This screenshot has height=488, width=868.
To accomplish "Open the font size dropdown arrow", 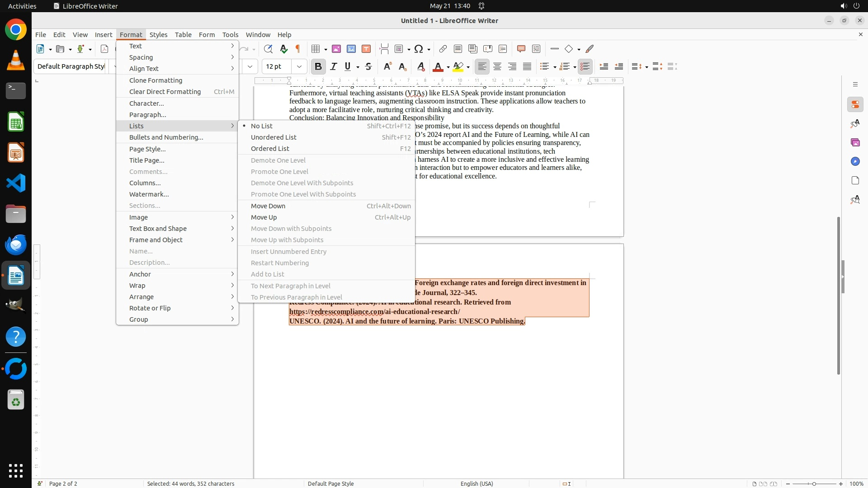I will click(x=299, y=66).
